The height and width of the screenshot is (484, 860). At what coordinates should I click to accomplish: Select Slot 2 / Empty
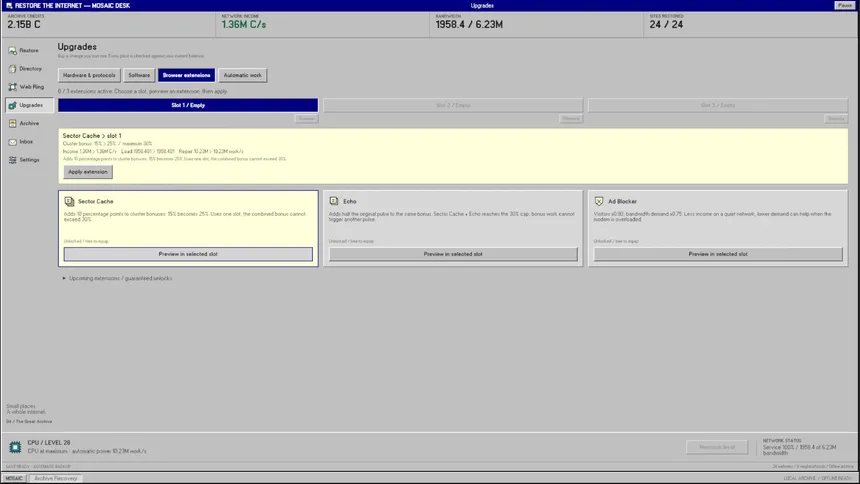453,105
